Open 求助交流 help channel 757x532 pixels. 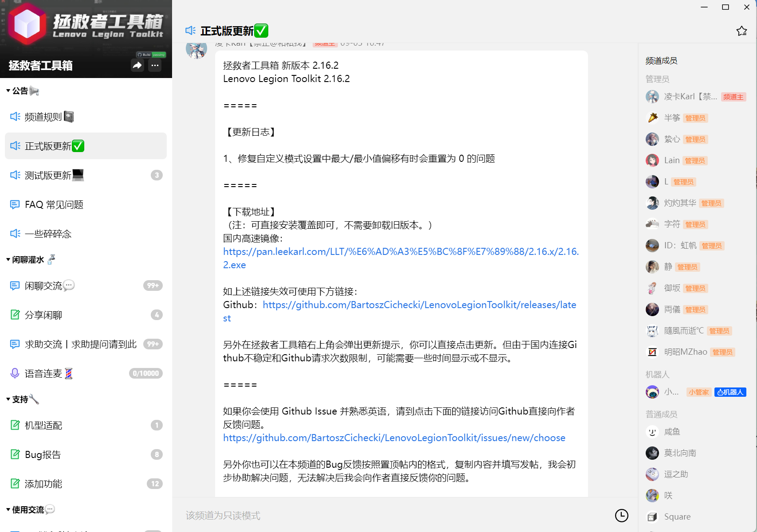pyautogui.click(x=86, y=344)
